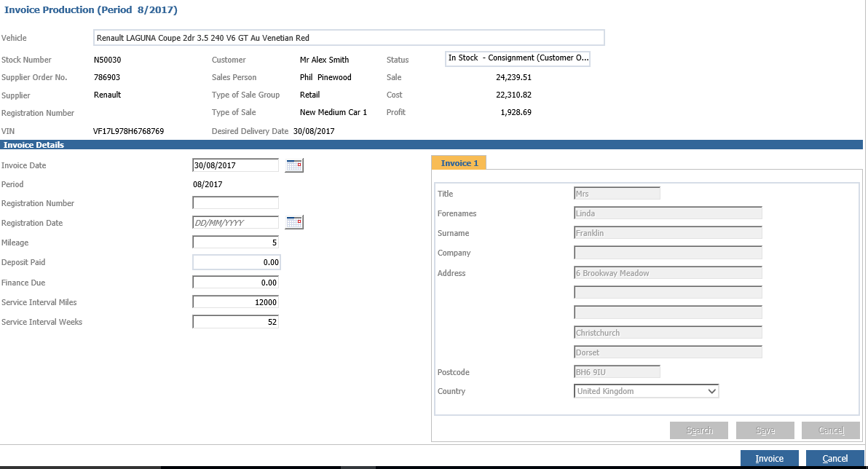Click sales person Phil Pinewood

coord(325,77)
